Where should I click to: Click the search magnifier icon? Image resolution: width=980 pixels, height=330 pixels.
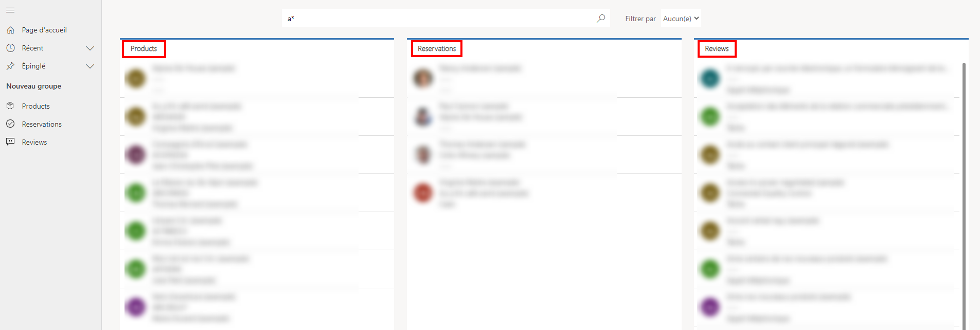(x=601, y=19)
